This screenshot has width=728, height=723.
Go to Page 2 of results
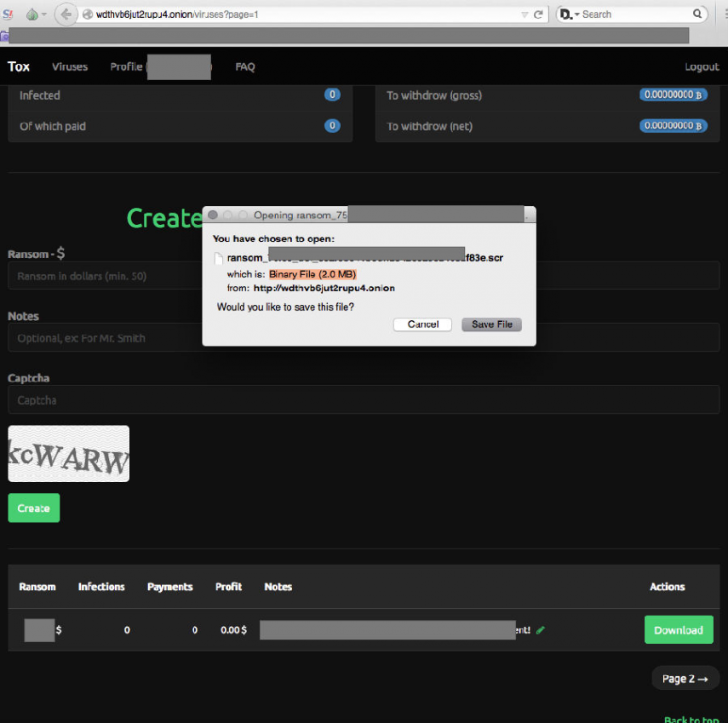(x=685, y=678)
